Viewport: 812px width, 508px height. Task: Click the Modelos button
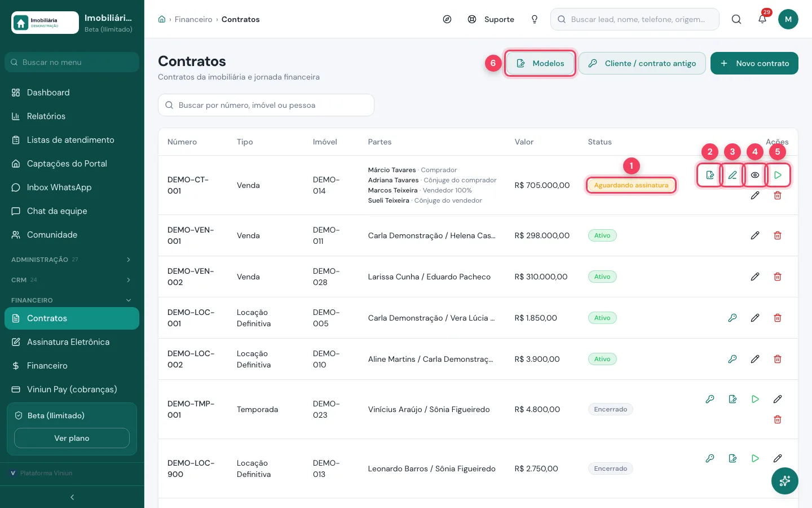click(540, 63)
